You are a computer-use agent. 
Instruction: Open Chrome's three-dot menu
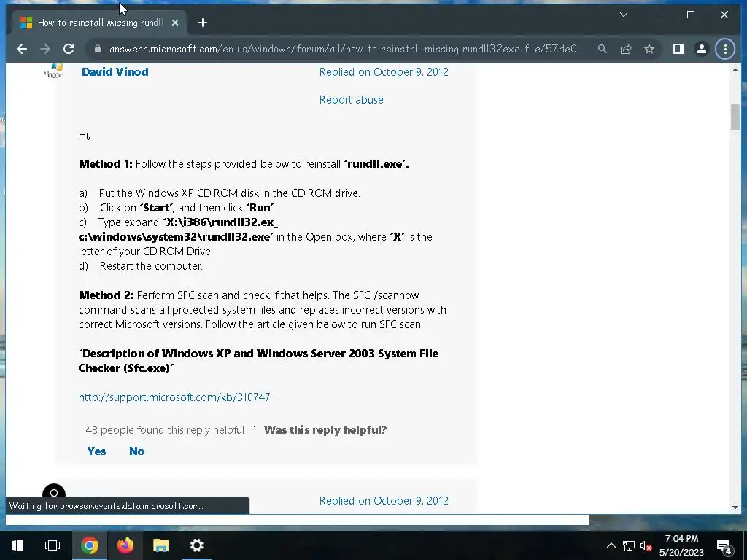(725, 49)
